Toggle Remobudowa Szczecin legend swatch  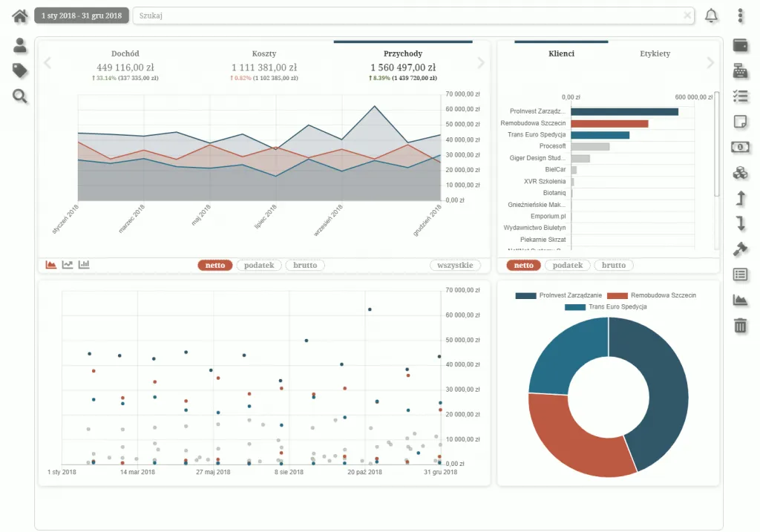pyautogui.click(x=617, y=295)
